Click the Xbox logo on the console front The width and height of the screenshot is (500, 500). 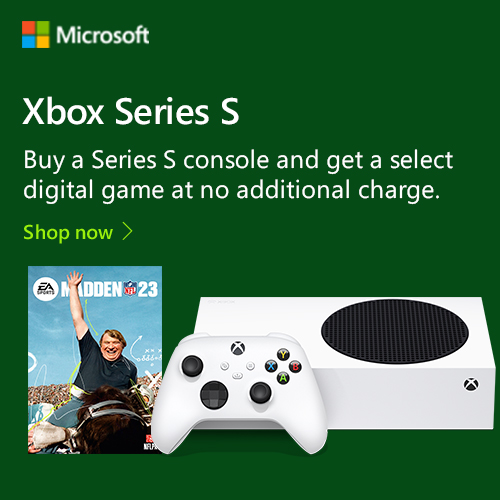point(471,384)
